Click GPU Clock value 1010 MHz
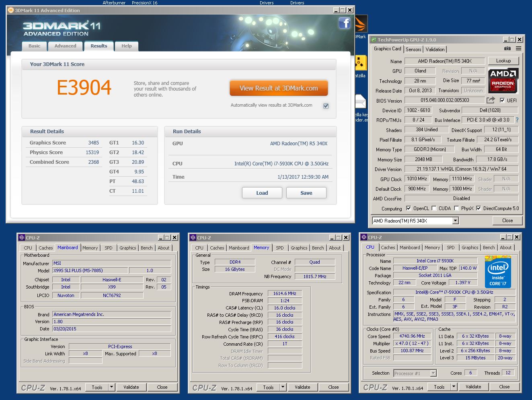Screen dimensions: 532x400 [x=417, y=179]
